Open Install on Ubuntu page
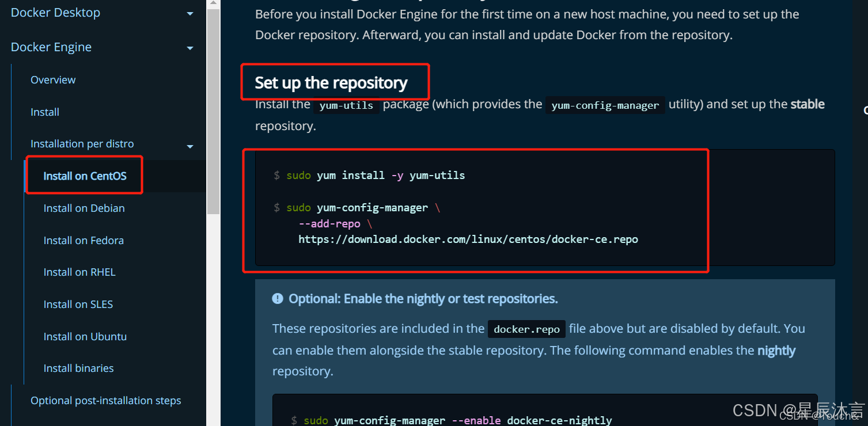This screenshot has height=426, width=868. [85, 337]
